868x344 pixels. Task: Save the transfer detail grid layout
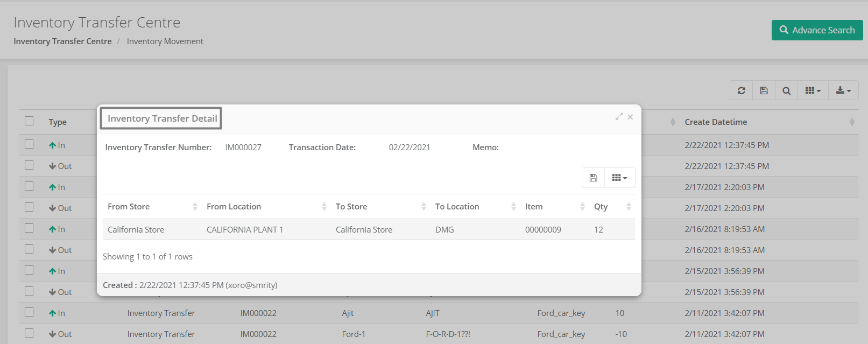point(593,178)
